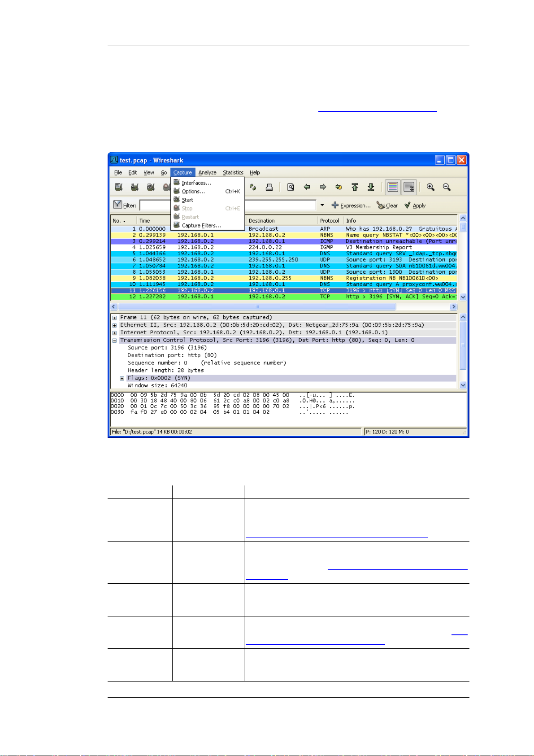Image resolution: width=534 pixels, height=756 pixels.
Task: Click the packet list horizontal scrollbar thumb
Action: pos(257,307)
